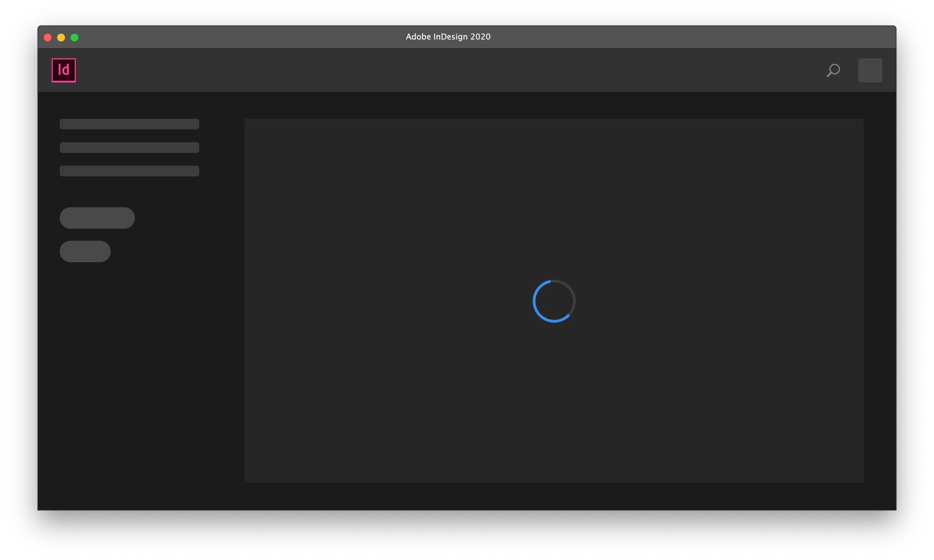Click black desktop area below the window
Image resolution: width=934 pixels, height=560 pixels.
[x=467, y=536]
